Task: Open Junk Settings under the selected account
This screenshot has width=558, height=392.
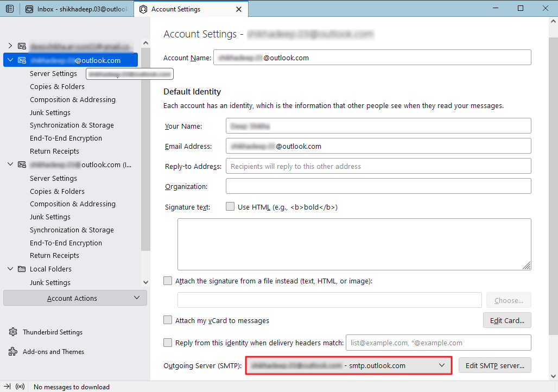Action: click(50, 112)
